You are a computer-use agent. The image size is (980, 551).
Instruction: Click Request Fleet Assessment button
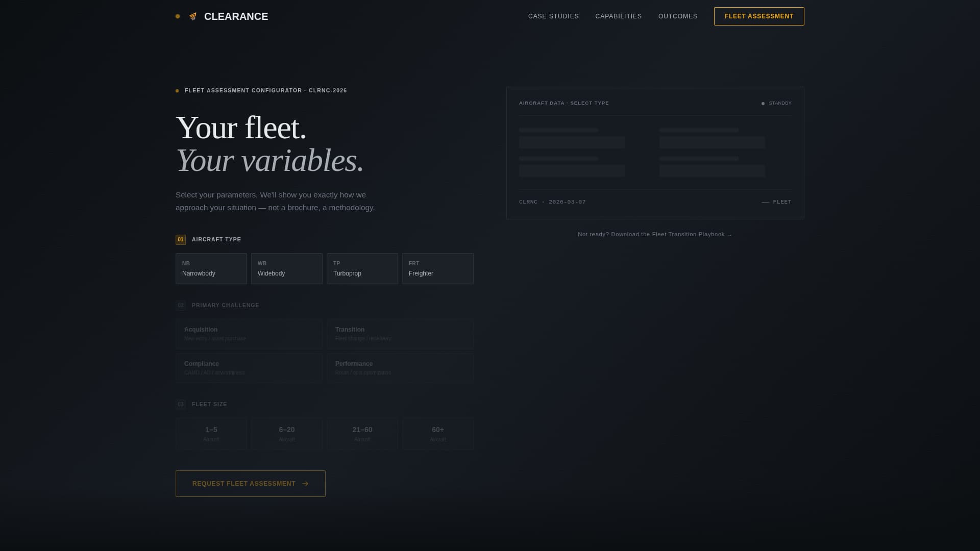[250, 484]
